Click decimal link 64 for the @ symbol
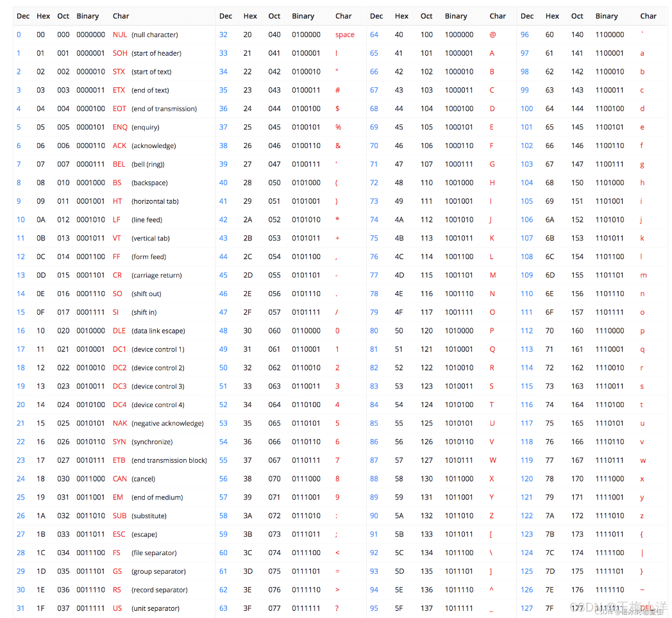Viewport: 672px width, 618px height. (374, 35)
